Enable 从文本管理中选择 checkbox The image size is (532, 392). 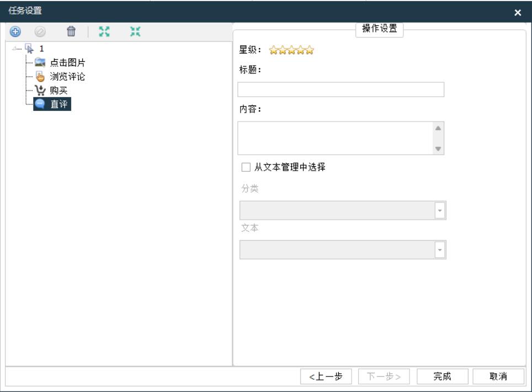(246, 166)
